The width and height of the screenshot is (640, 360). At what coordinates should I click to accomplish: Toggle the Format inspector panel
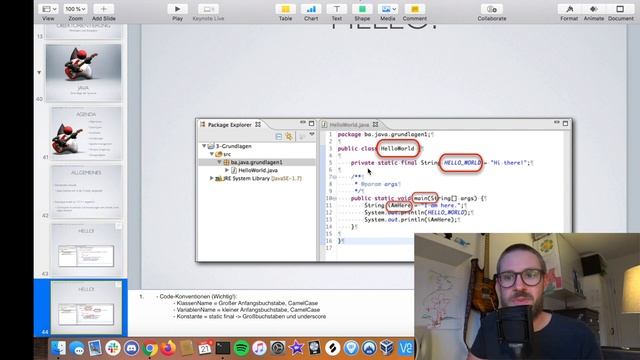569,9
